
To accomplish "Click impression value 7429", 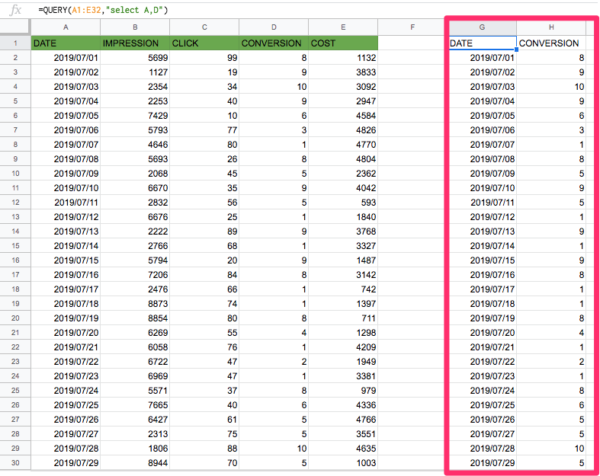I will tap(135, 116).
